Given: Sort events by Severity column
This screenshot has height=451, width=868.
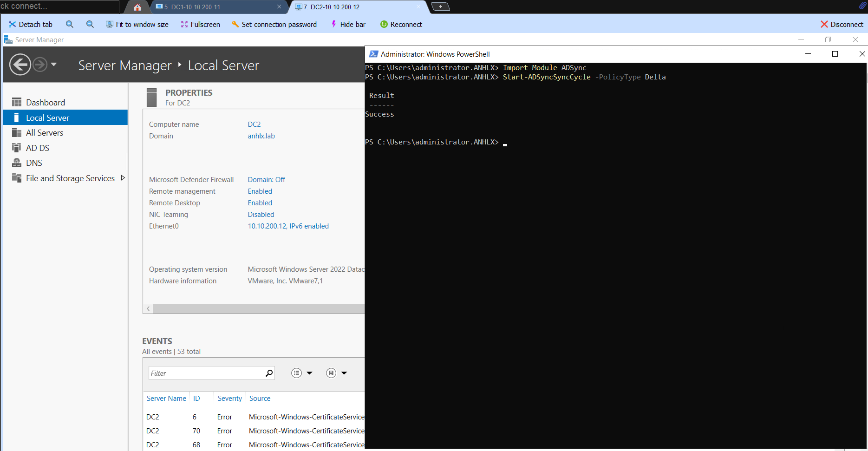Looking at the screenshot, I should click(229, 399).
